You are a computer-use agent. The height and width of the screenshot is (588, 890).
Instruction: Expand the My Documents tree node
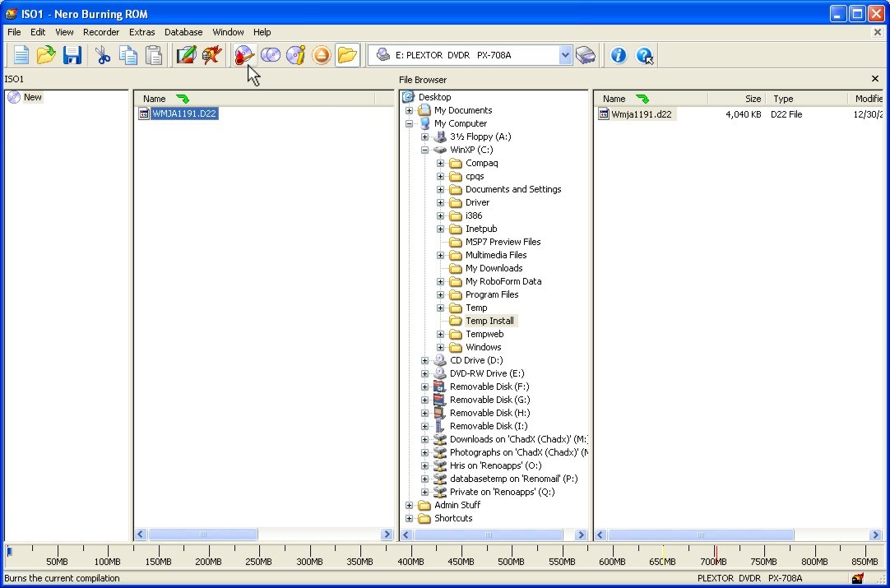click(410, 111)
